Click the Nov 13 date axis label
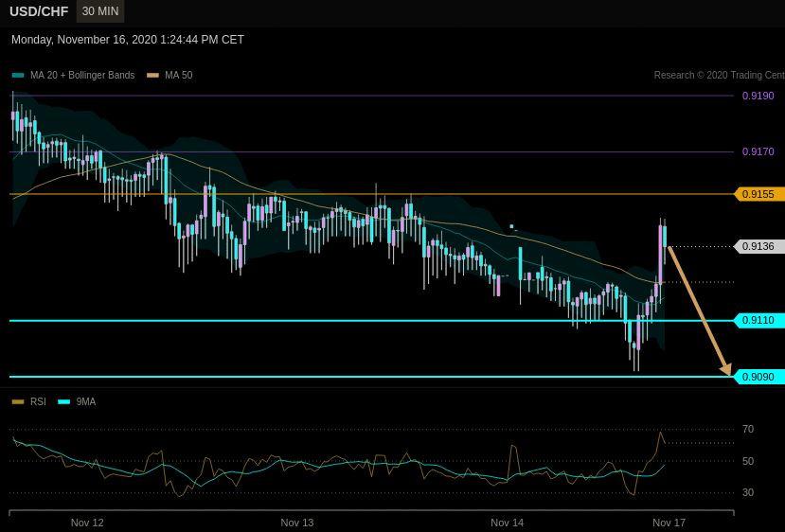Viewport: 785px width, 532px height. (297, 523)
